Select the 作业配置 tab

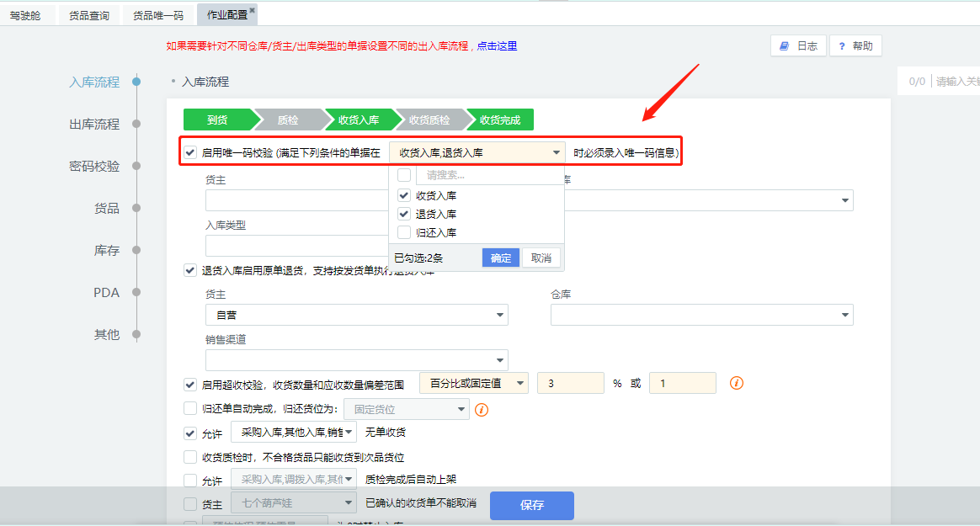coord(226,14)
